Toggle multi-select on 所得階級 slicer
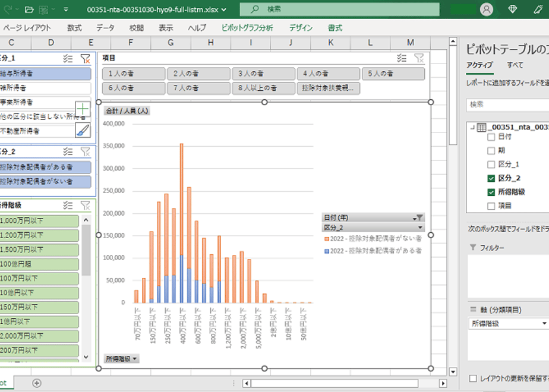Viewport: 549px width, 392px height. tap(68, 205)
